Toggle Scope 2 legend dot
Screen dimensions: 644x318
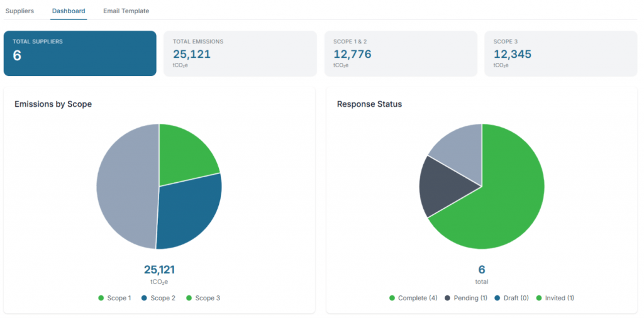pos(144,299)
